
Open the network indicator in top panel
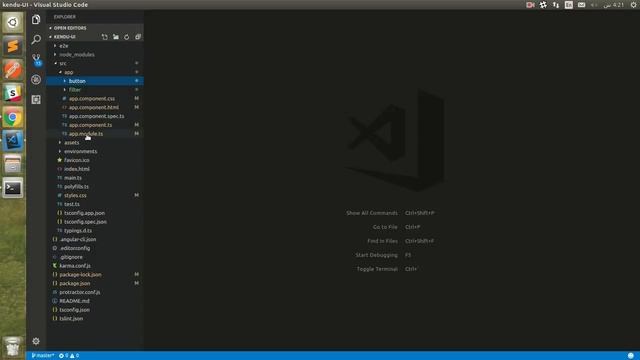556,5
